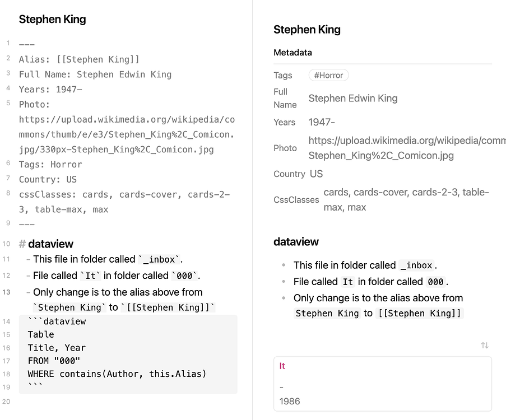
Task: Open the #Horror tag pill
Action: pyautogui.click(x=329, y=75)
